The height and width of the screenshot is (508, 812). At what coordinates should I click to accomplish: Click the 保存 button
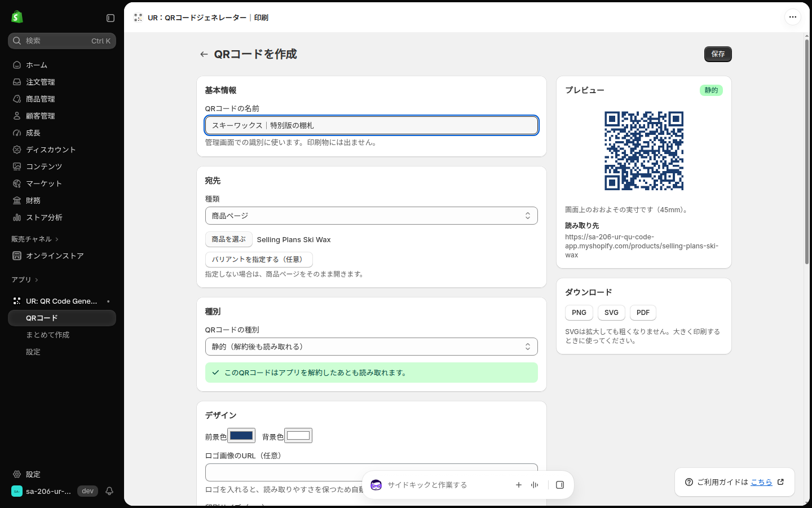[718, 54]
